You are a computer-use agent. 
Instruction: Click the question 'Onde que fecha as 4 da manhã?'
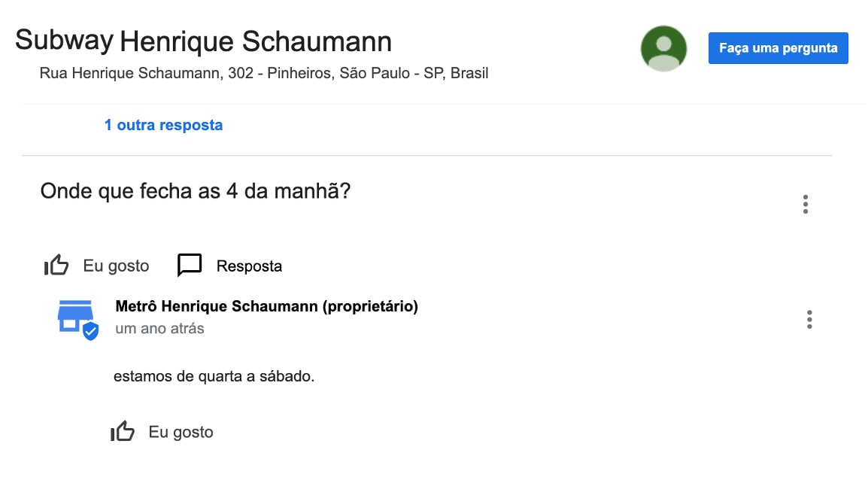tap(196, 191)
